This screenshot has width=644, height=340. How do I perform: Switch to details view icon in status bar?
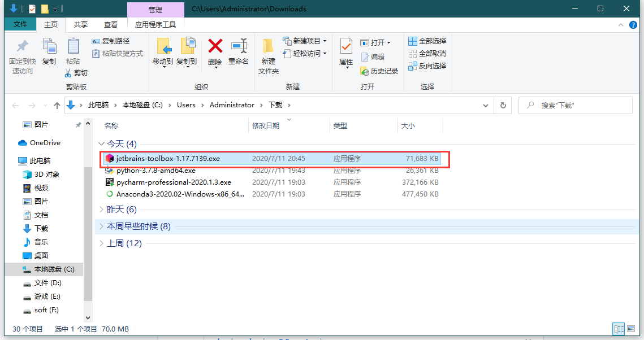click(x=619, y=329)
